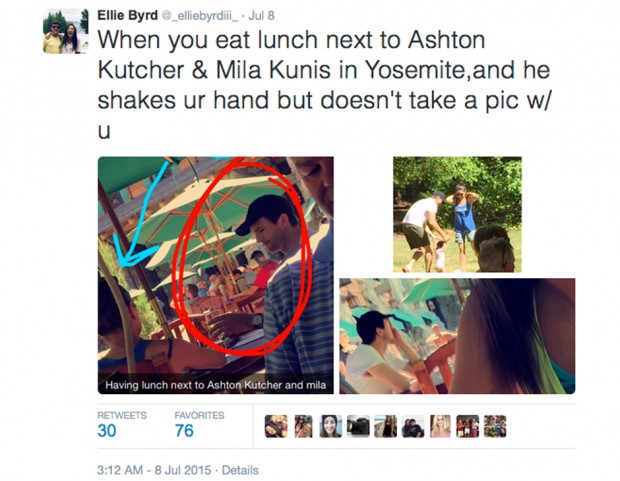Click the last favoriter avatar of a group
Viewport: 620px width, 481px height.
495,426
